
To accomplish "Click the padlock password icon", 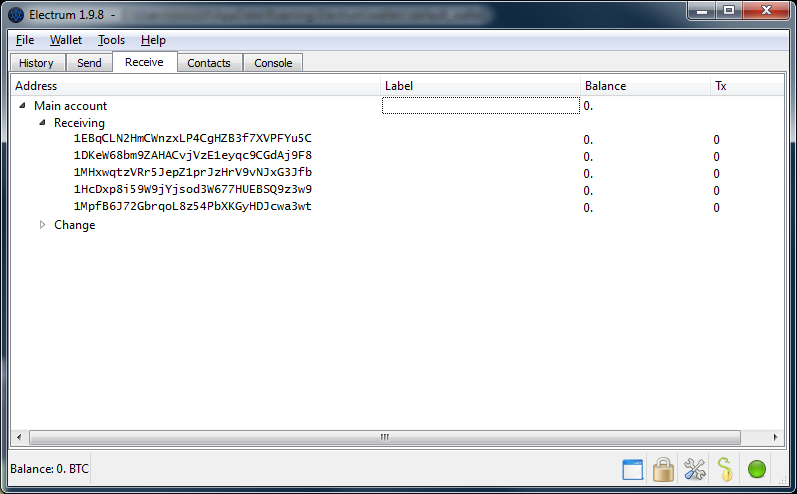I will pos(663,469).
